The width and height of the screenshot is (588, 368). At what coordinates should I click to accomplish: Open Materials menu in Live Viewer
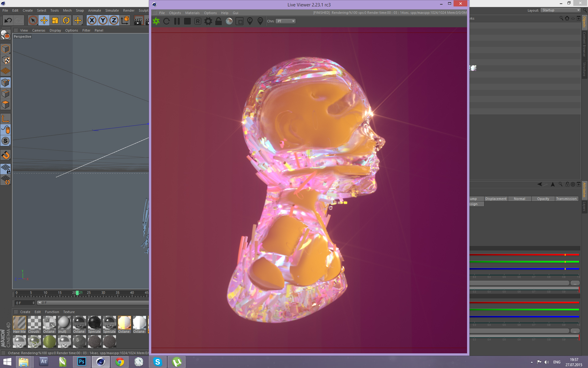pos(192,13)
